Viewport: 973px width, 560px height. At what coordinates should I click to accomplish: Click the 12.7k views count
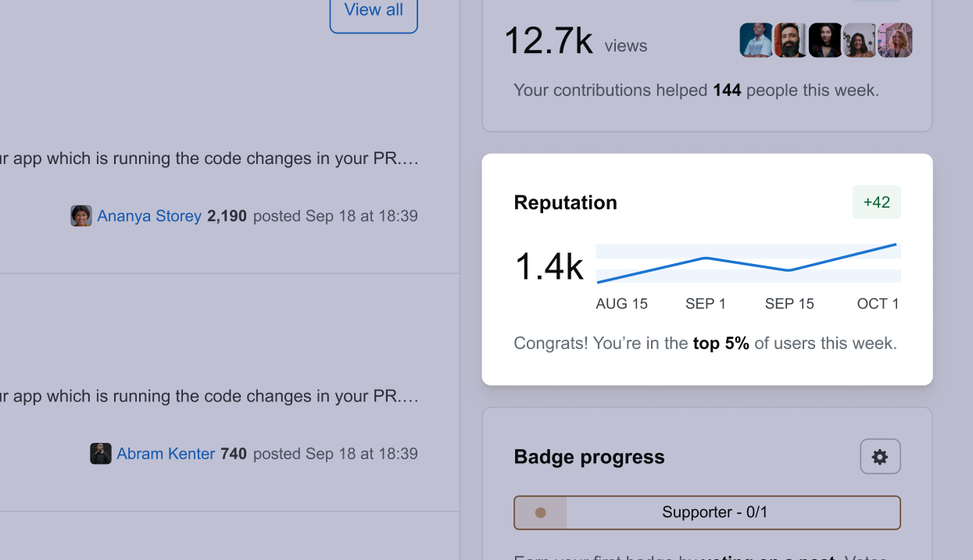click(x=548, y=41)
